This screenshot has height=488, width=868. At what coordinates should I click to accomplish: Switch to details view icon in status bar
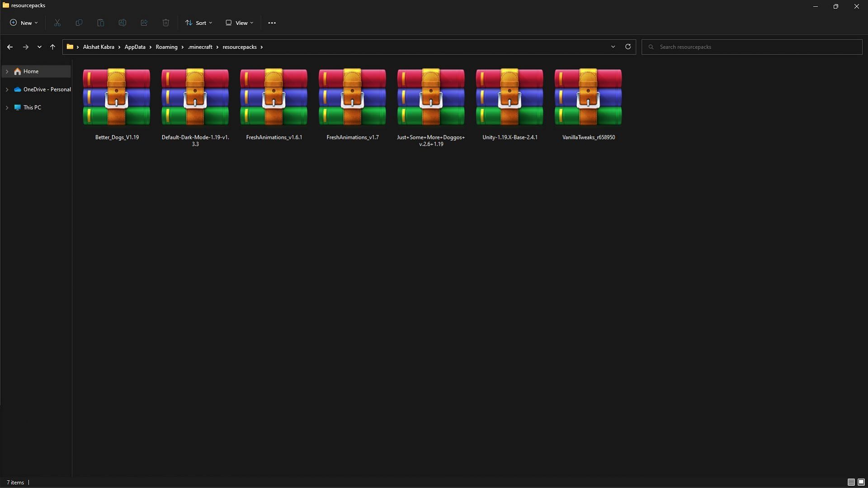[851, 482]
